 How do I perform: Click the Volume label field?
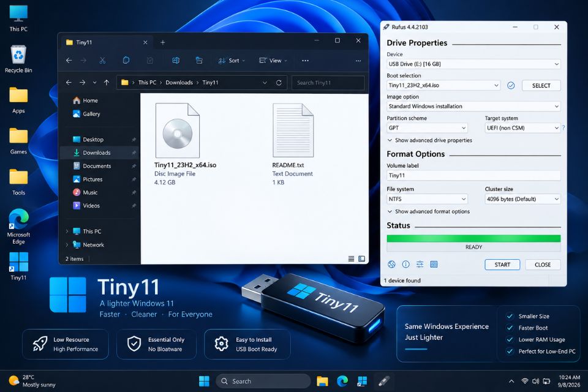point(473,176)
